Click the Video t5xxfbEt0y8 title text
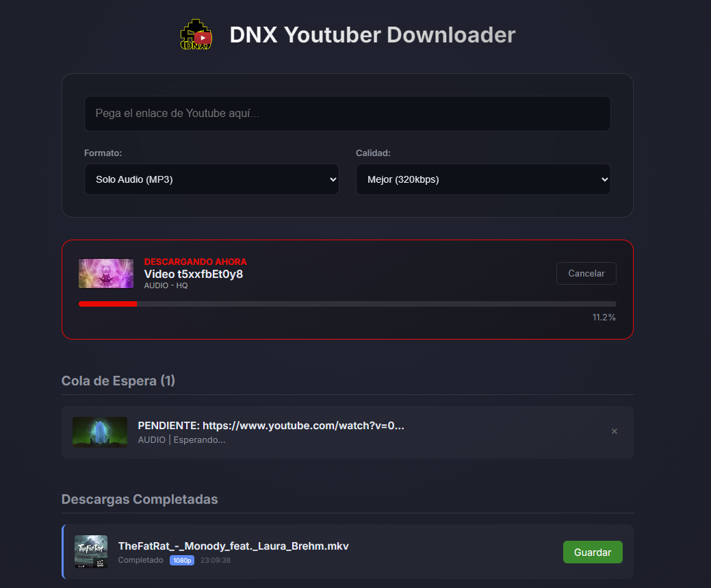 click(x=194, y=274)
